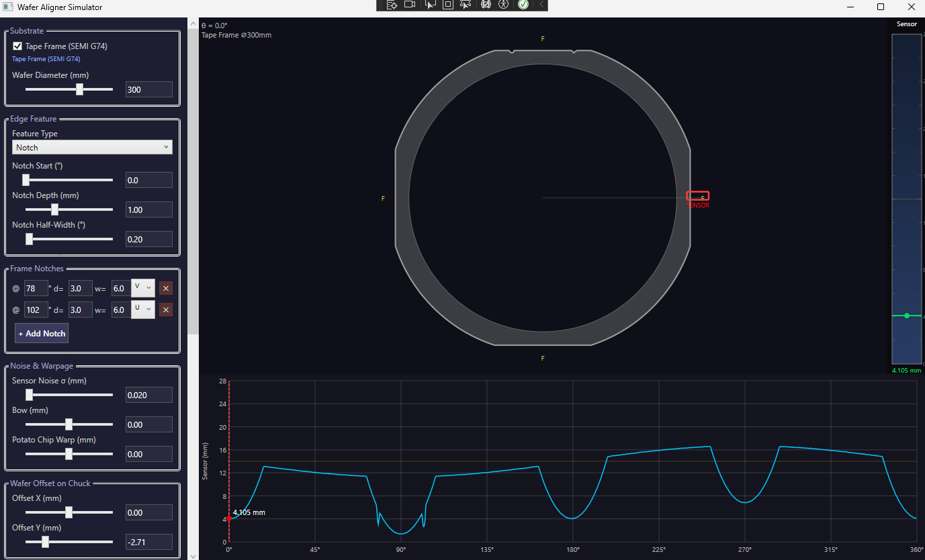Click the Offset Y slider handle
This screenshot has width=925, height=560.
pos(45,542)
